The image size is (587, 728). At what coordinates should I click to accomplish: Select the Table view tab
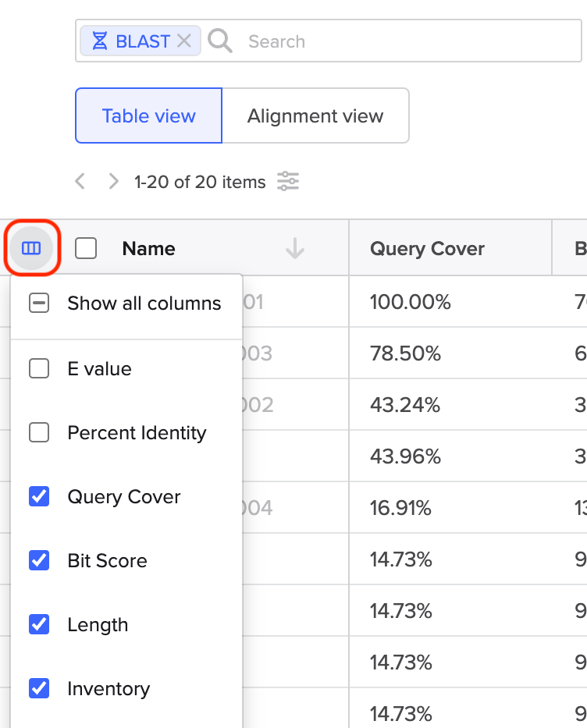tap(148, 116)
